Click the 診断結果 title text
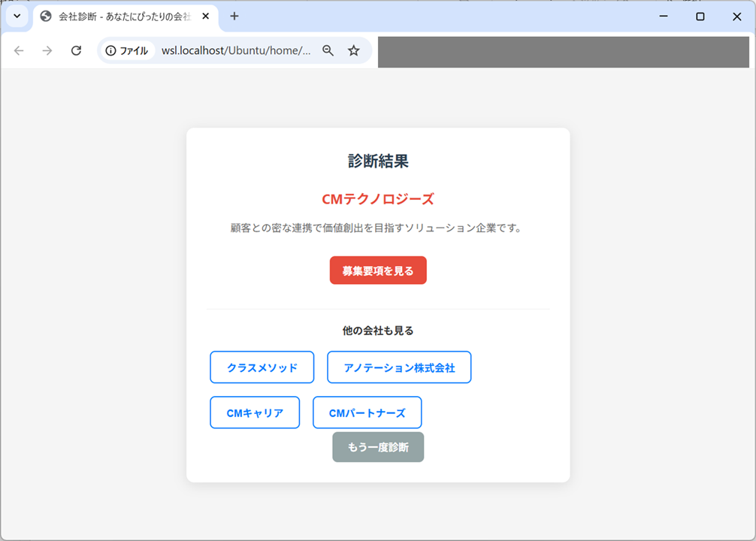 coord(378,160)
